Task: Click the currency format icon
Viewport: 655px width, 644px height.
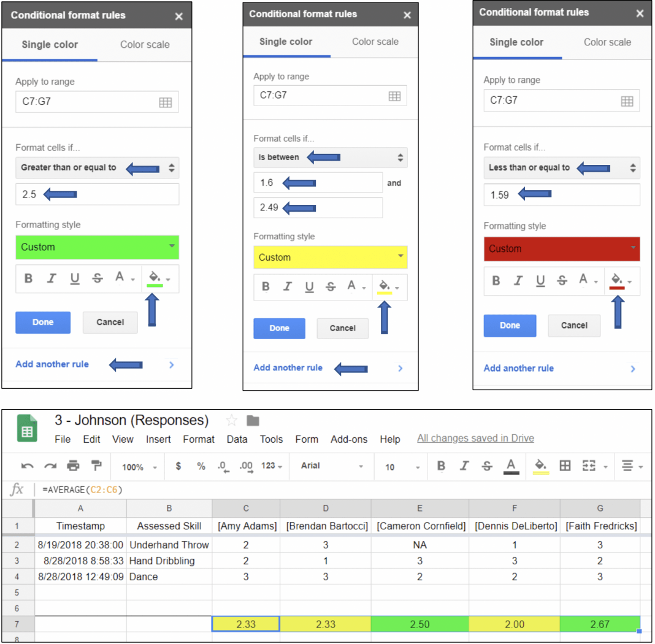Action: 178,467
